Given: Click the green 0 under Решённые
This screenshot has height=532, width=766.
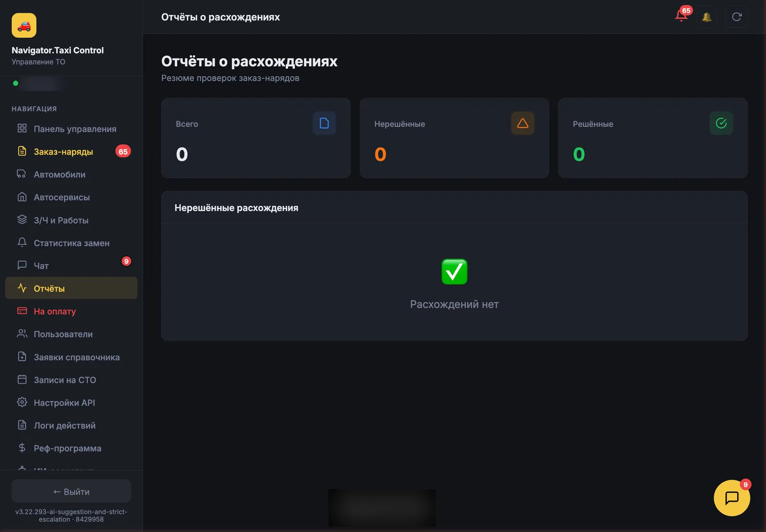Looking at the screenshot, I should coord(579,154).
